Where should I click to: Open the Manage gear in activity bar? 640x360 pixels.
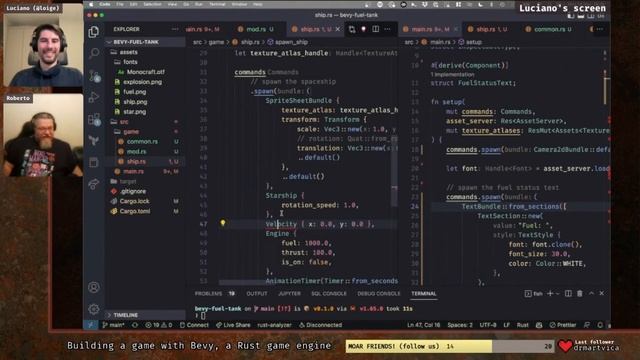94,309
